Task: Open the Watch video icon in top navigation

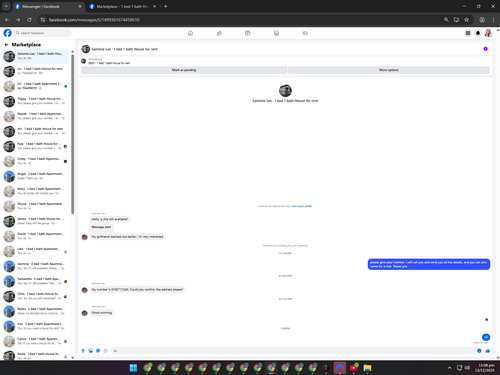Action: point(247,33)
